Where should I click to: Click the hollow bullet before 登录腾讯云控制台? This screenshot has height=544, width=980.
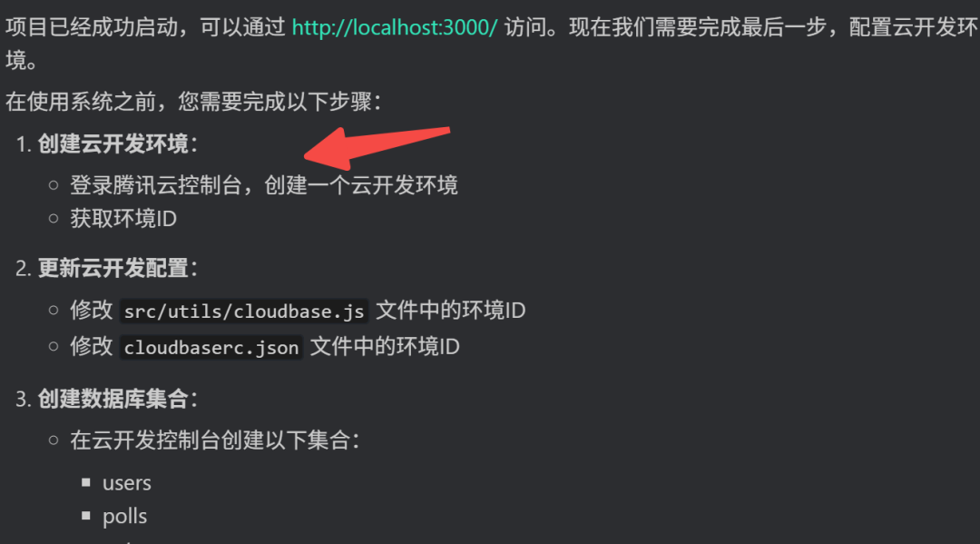point(54,185)
